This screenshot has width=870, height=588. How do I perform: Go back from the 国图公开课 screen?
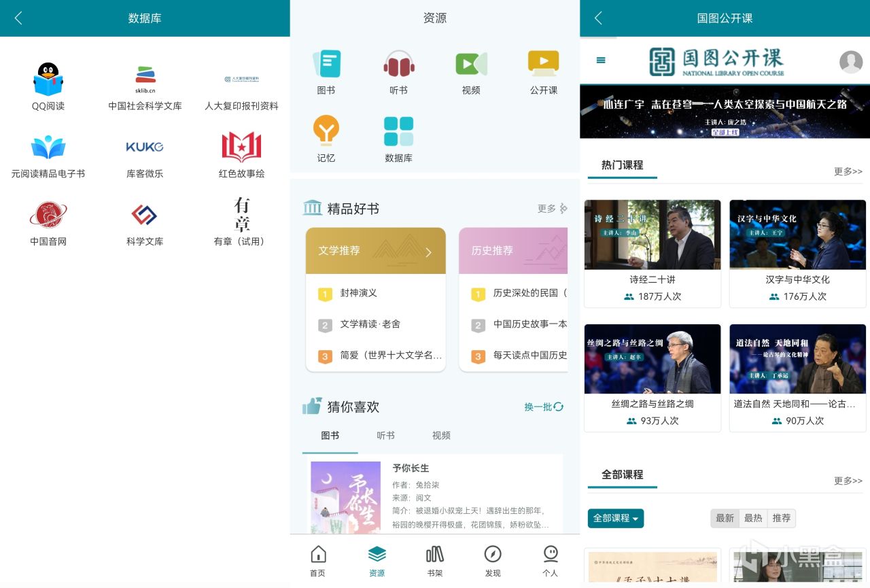tap(598, 18)
